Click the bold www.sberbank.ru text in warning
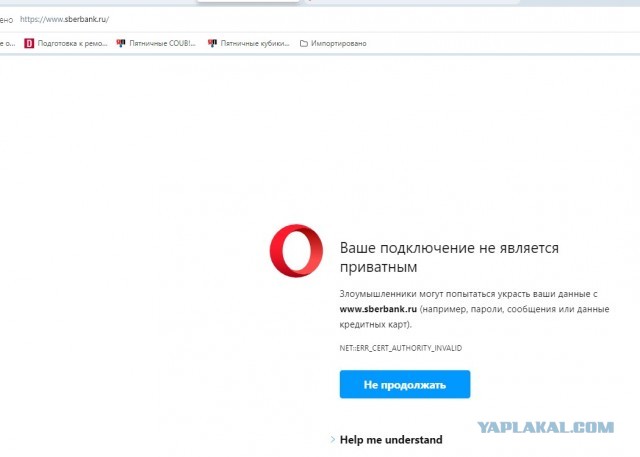 [x=378, y=309]
